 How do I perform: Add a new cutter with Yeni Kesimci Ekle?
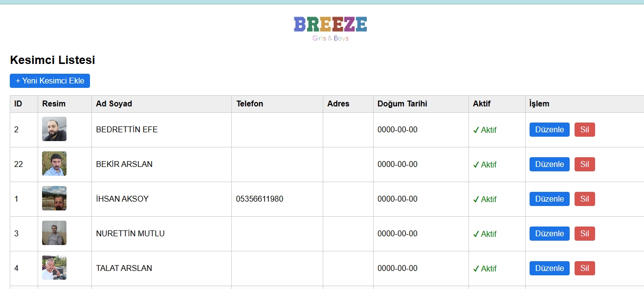[50, 81]
